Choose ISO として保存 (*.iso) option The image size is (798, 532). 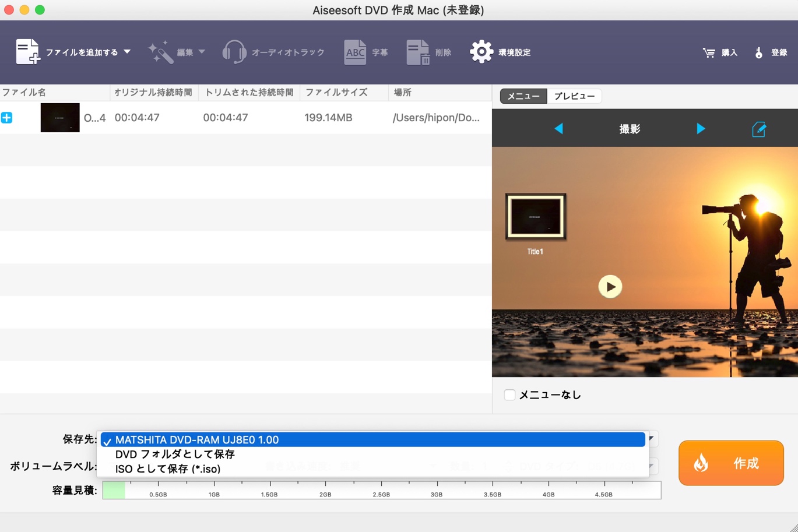pos(373,468)
